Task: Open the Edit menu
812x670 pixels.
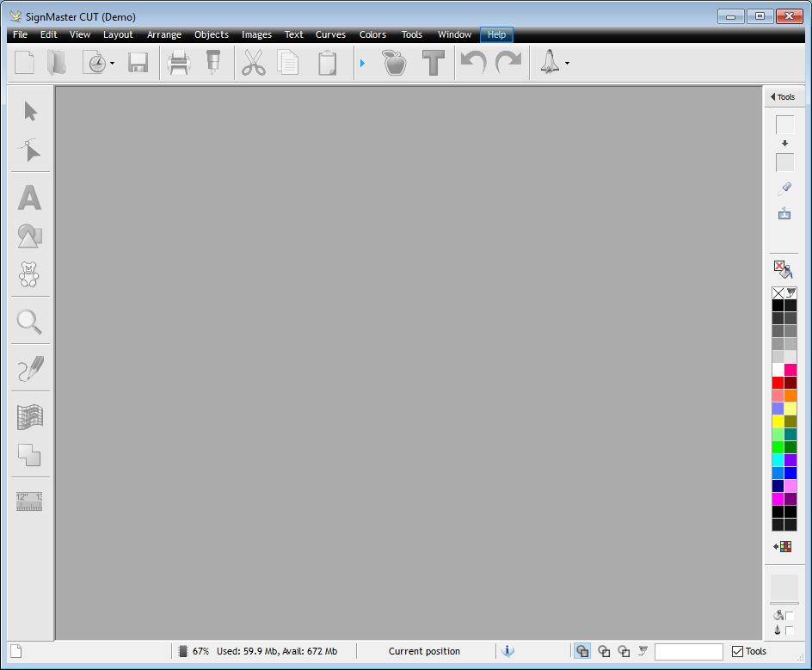Action: [x=49, y=34]
